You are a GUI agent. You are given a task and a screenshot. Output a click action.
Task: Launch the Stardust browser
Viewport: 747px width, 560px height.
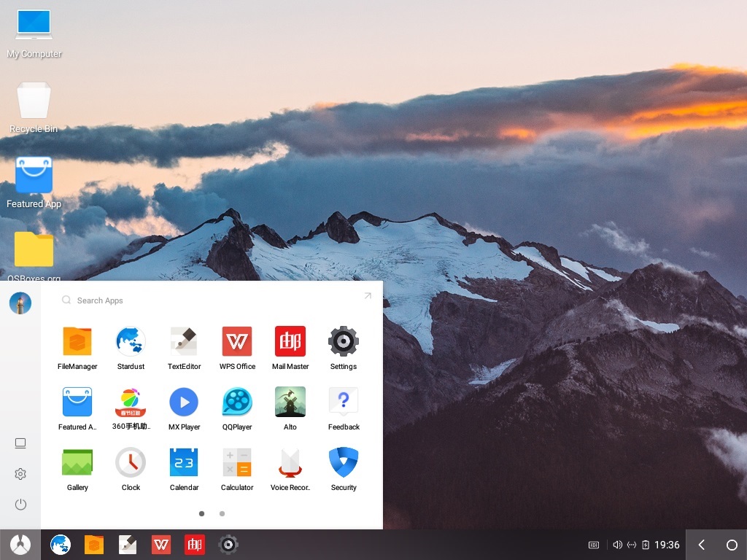tap(131, 341)
